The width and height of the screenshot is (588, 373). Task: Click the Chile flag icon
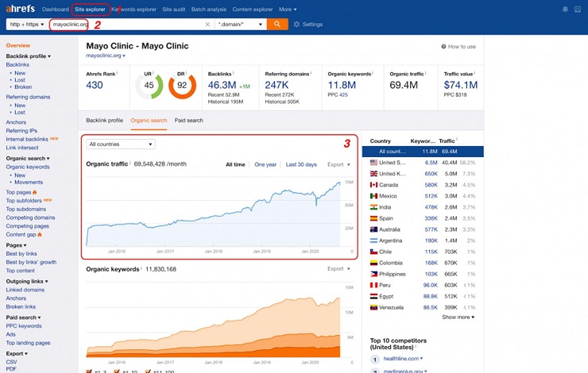373,252
